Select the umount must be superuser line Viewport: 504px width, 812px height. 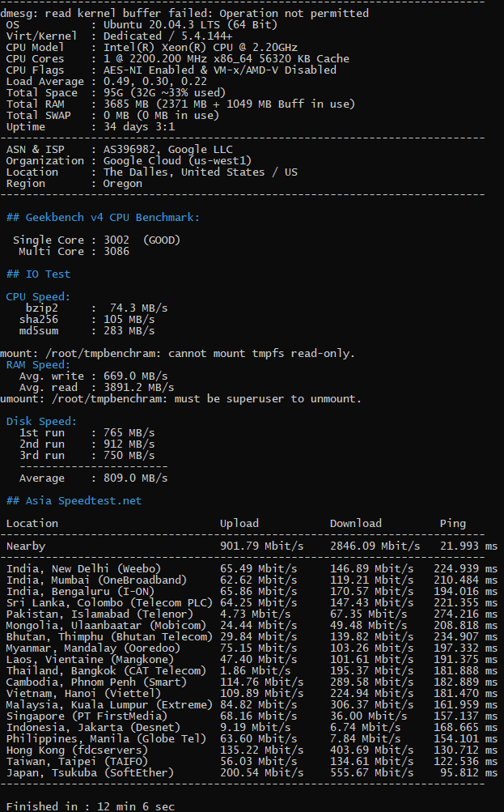(180, 400)
